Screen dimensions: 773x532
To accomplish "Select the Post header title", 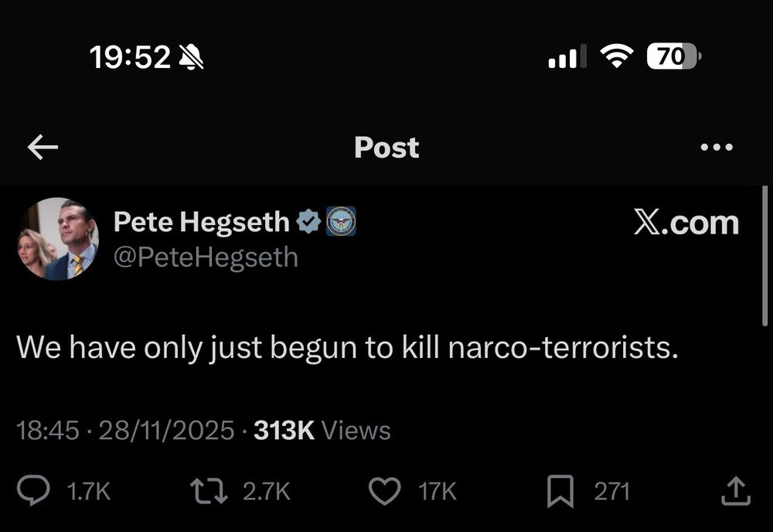I will [386, 147].
